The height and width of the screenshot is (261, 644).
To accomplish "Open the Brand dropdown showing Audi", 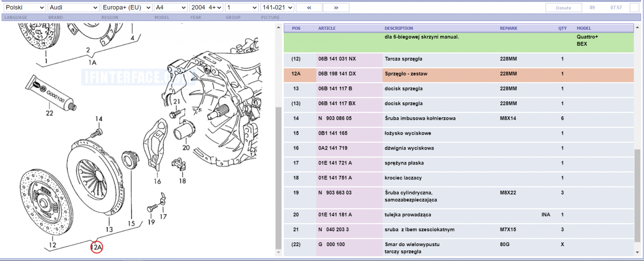I will [73, 8].
